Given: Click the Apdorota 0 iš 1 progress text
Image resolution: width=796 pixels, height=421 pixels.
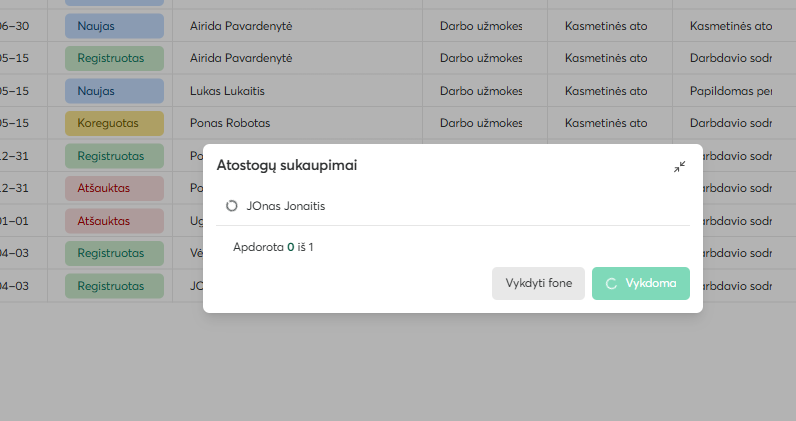Looking at the screenshot, I should point(273,247).
